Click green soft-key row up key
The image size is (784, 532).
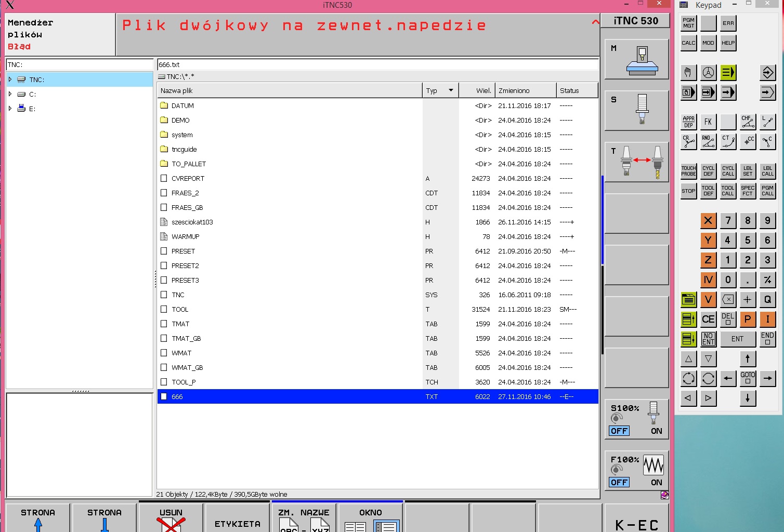point(688,319)
